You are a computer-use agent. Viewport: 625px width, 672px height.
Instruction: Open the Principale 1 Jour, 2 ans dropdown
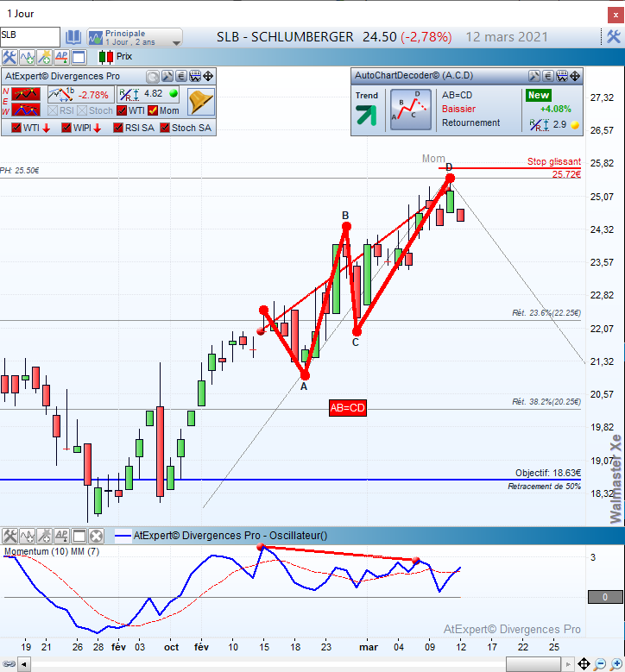pyautogui.click(x=135, y=37)
